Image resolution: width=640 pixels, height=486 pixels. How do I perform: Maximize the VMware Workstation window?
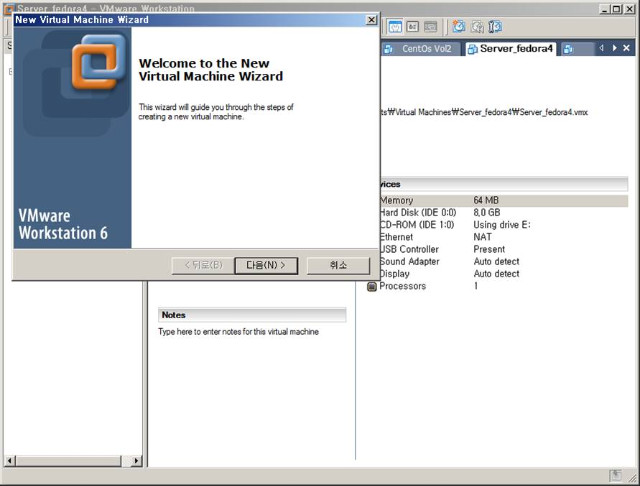[x=617, y=9]
